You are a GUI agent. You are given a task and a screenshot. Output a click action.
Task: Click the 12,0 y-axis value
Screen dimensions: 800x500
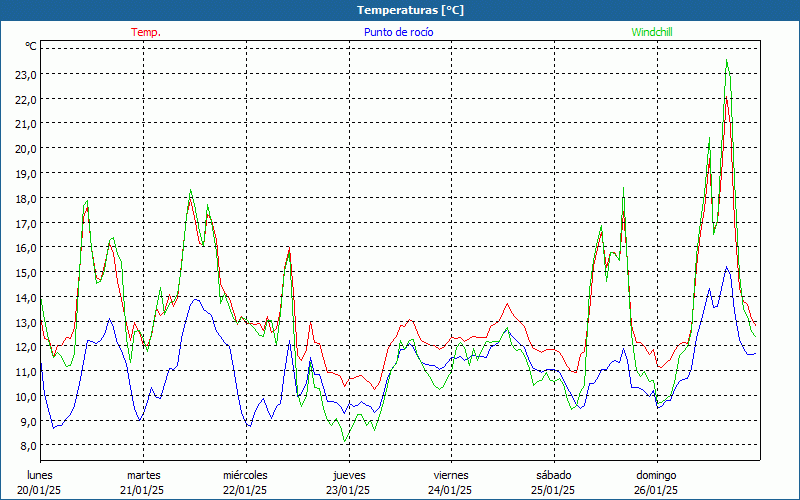(x=26, y=347)
